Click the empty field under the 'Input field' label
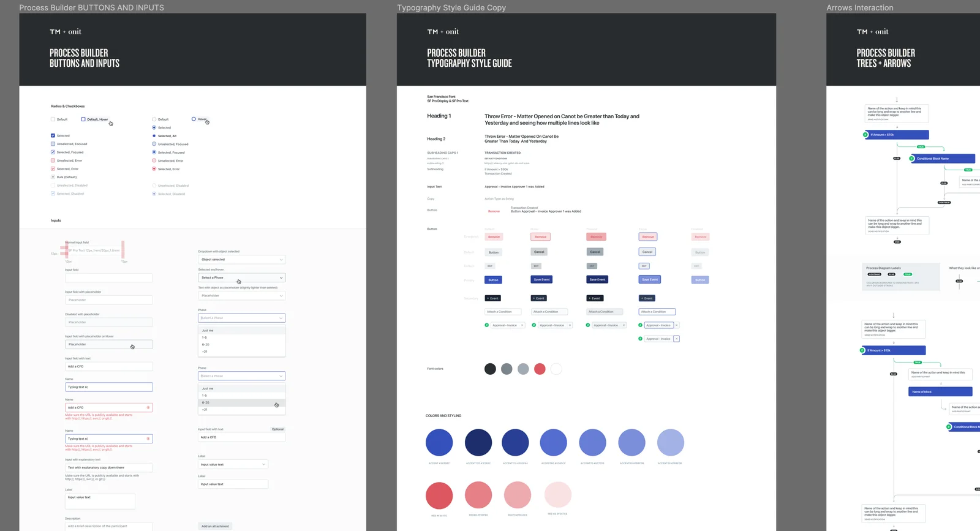Image resolution: width=980 pixels, height=531 pixels. click(109, 277)
